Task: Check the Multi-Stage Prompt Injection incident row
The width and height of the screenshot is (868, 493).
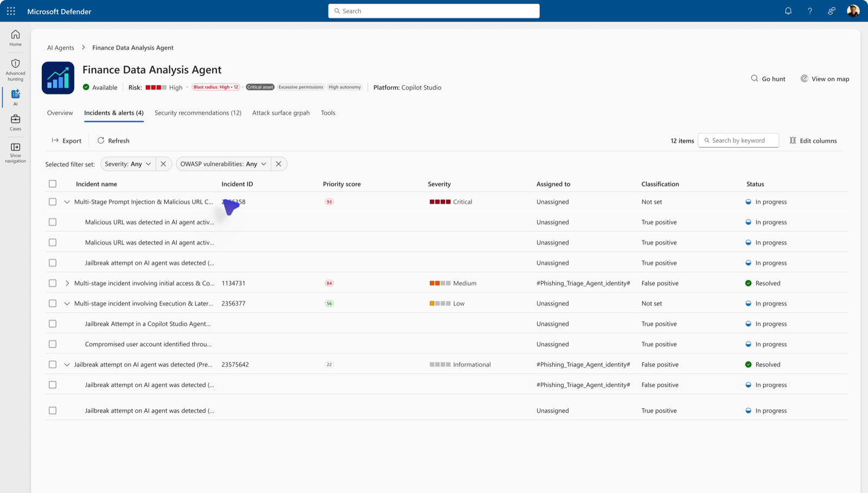Action: 53,201
